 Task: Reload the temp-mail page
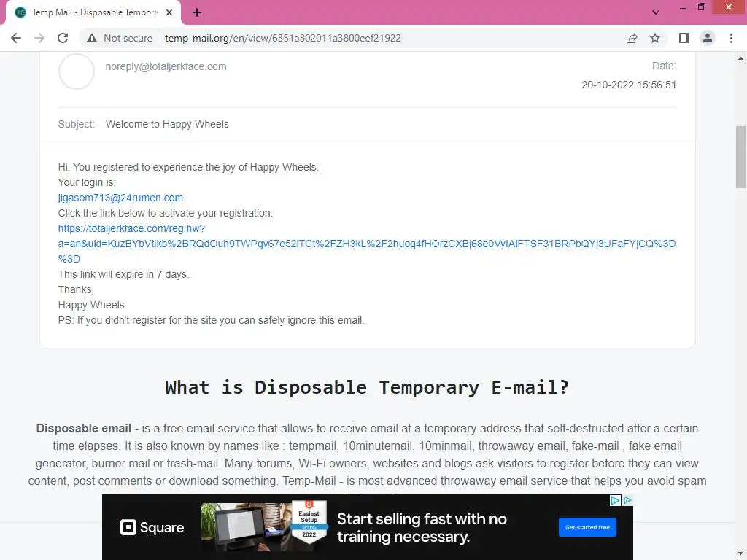pyautogui.click(x=63, y=38)
